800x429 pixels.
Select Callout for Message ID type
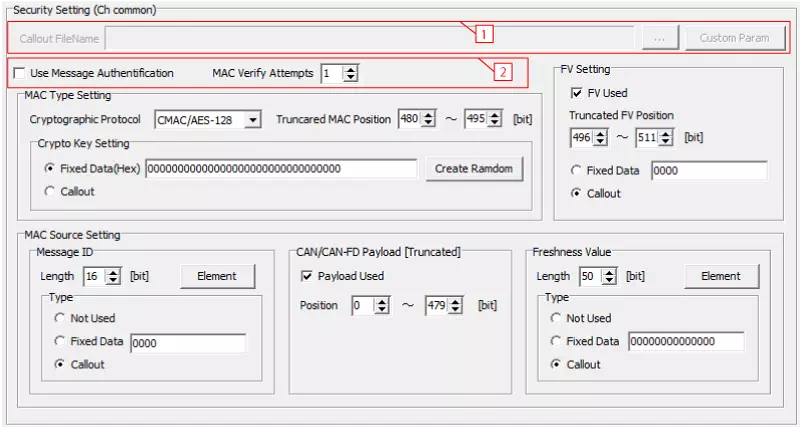[60, 364]
